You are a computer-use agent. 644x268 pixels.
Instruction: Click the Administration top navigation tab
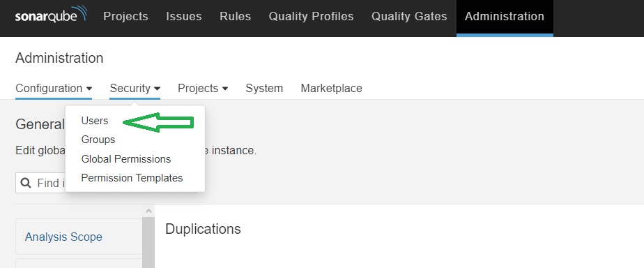coord(505,17)
